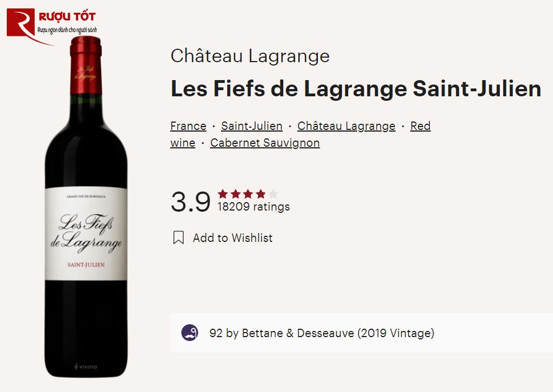This screenshot has width=553, height=392.
Task: Click the 18209 ratings count
Action: pos(253,206)
